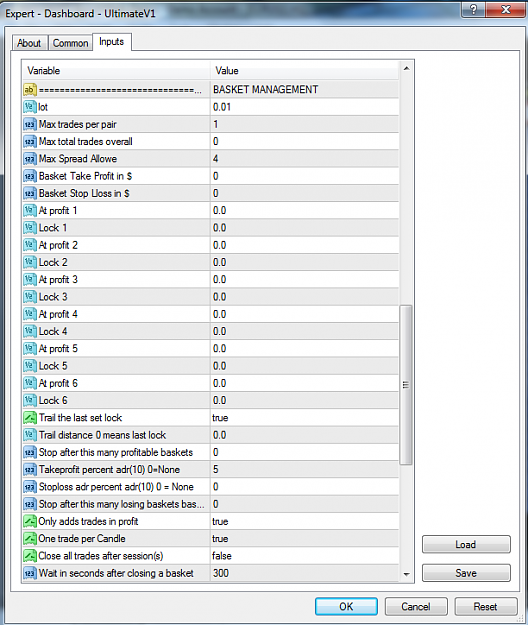The image size is (528, 625).
Task: Click the double icon beside At profit 4
Action: pos(30,314)
